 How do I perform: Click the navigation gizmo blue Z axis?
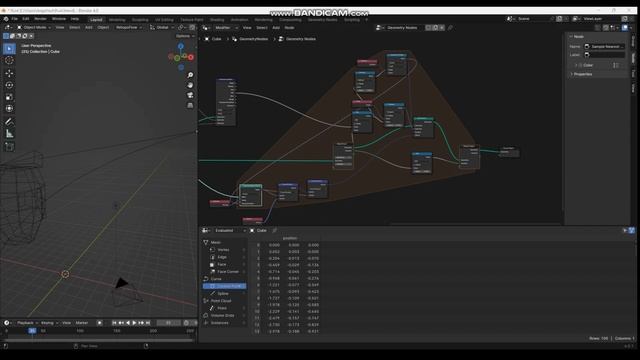[181, 47]
